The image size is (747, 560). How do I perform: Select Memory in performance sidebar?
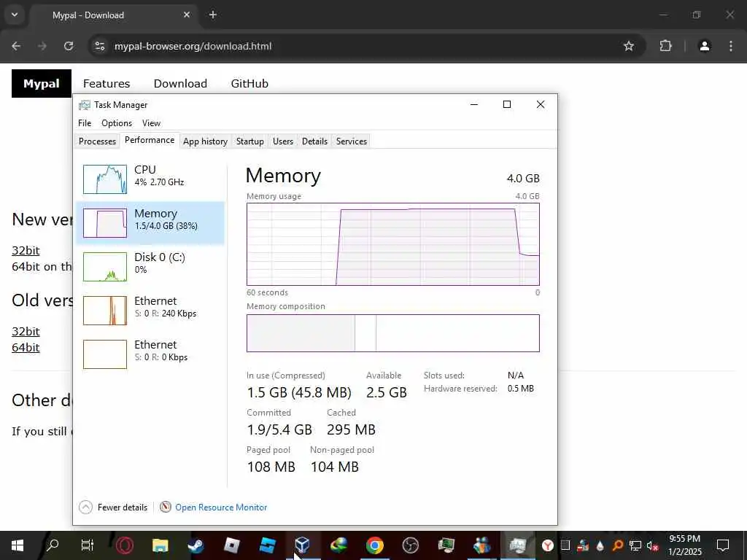pyautogui.click(x=150, y=223)
